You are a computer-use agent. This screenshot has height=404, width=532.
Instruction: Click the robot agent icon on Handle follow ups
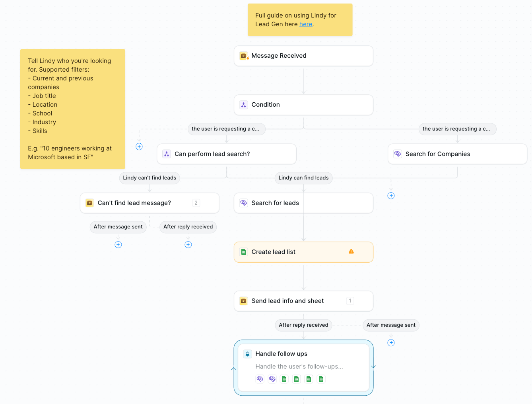(x=248, y=354)
